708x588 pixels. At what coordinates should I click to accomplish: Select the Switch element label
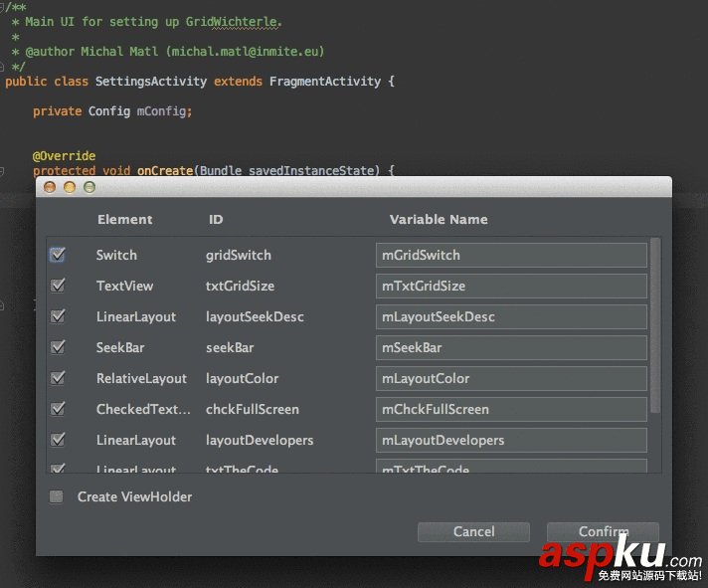tap(116, 255)
